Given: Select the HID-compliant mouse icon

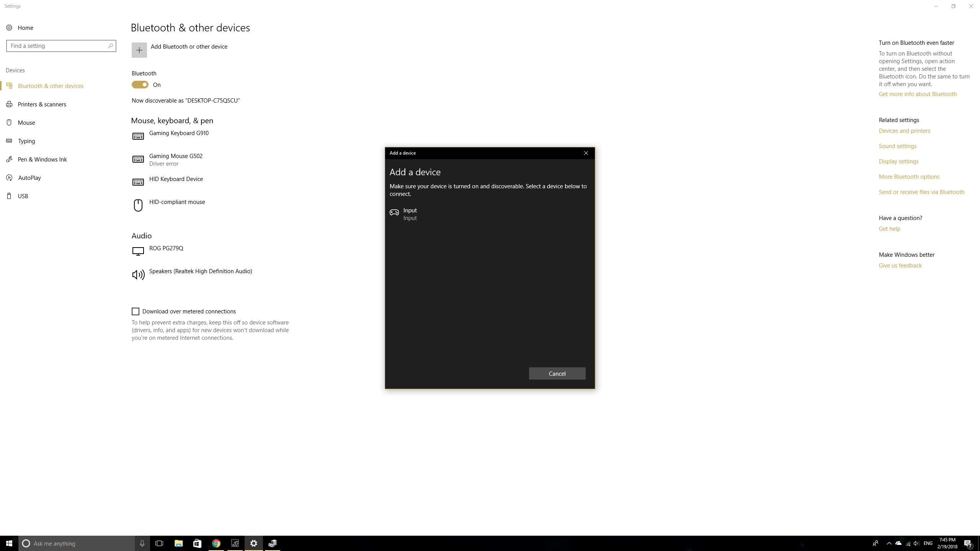Looking at the screenshot, I should (138, 205).
